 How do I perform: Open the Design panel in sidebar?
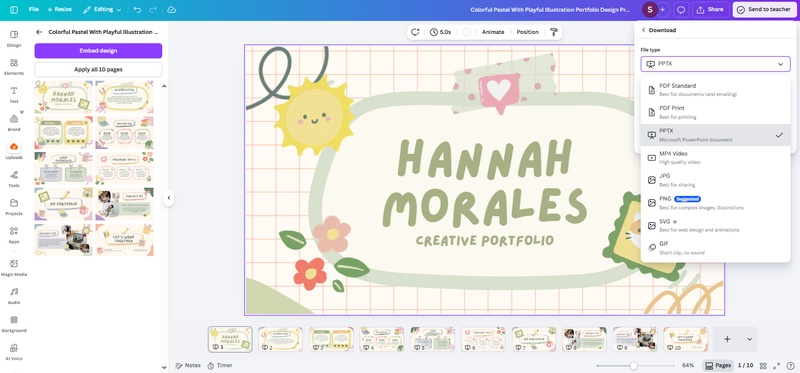click(14, 38)
